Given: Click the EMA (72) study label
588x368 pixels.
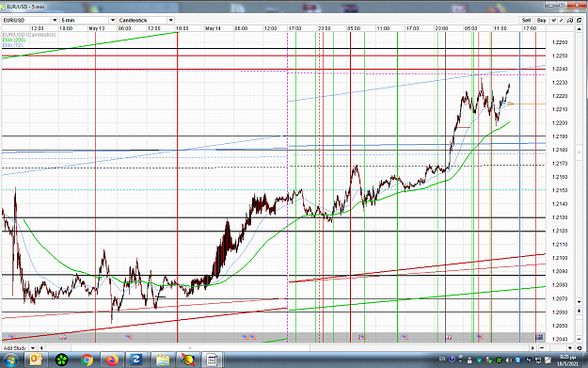Looking at the screenshot, I should pos(12,45).
